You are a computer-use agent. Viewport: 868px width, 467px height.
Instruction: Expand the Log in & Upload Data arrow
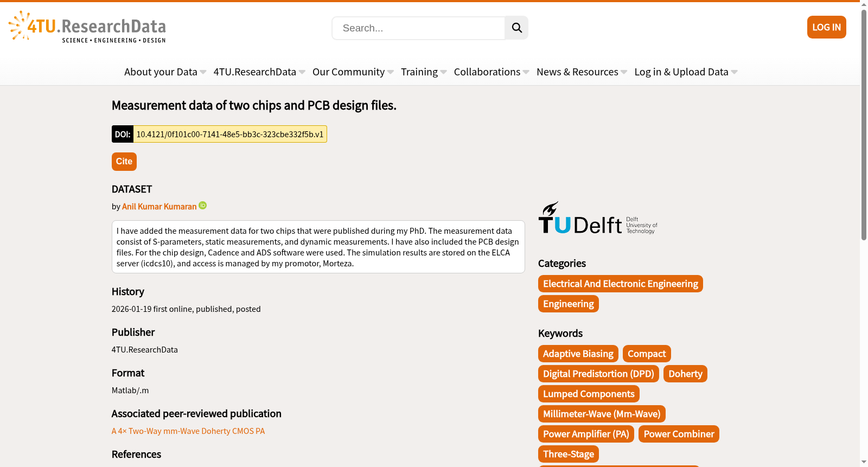click(x=735, y=72)
